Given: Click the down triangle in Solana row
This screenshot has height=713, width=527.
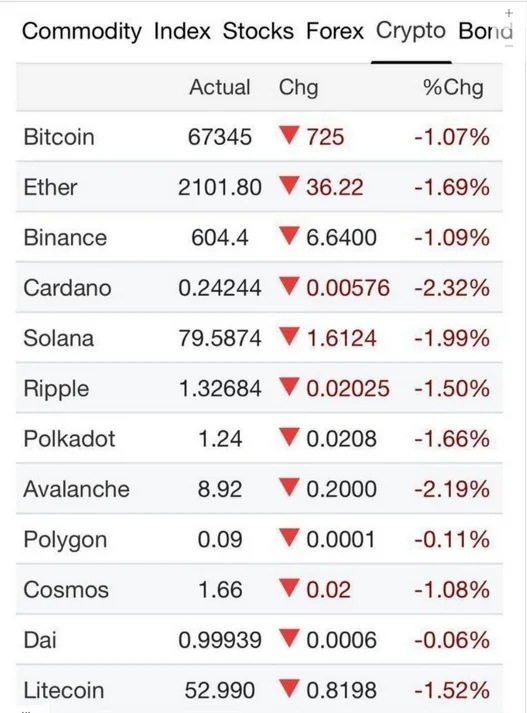Looking at the screenshot, I should point(289,336).
